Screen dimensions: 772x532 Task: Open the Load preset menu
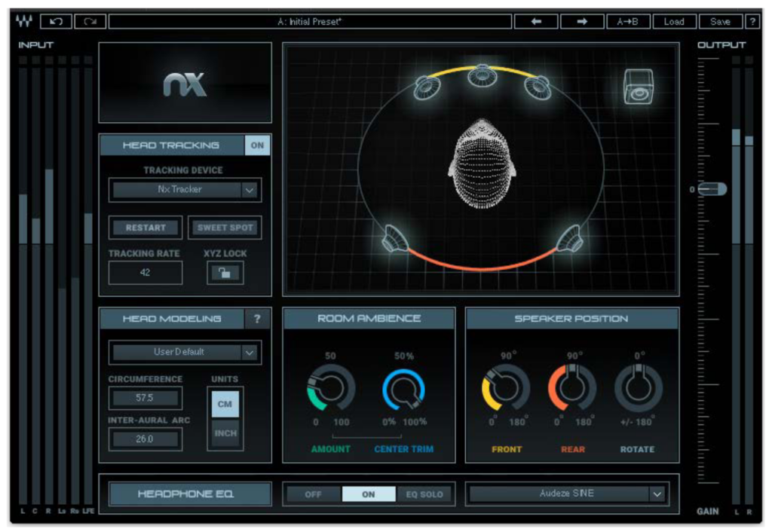click(674, 22)
